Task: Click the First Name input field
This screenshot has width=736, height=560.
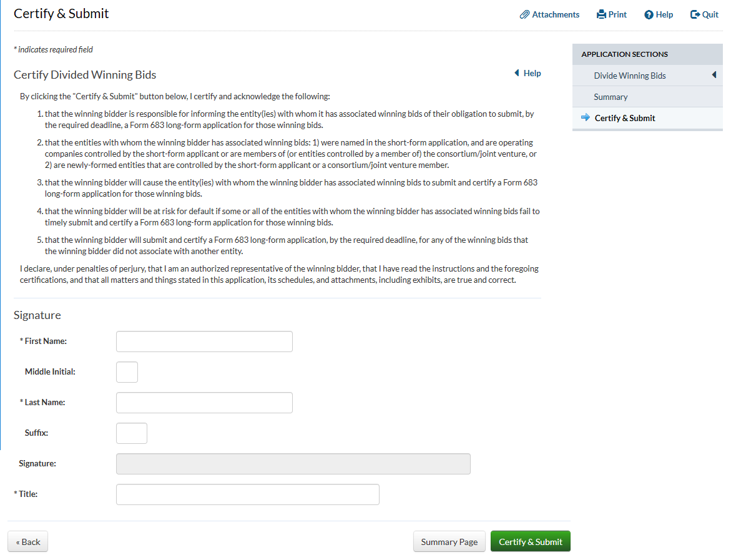Action: (x=204, y=341)
